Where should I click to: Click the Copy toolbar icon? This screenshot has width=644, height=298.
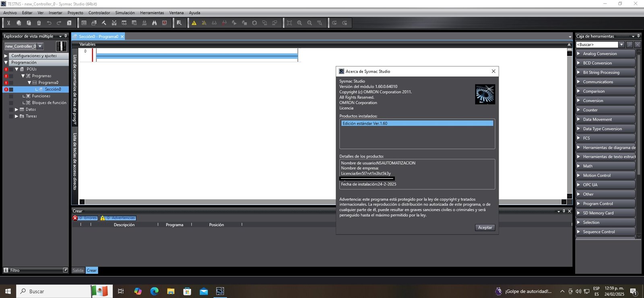click(x=19, y=23)
